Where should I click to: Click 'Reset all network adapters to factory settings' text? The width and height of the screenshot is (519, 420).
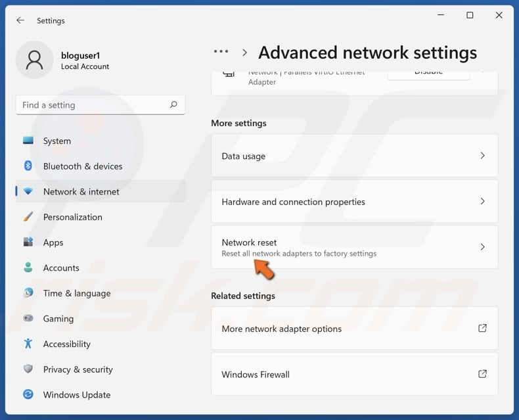(299, 254)
